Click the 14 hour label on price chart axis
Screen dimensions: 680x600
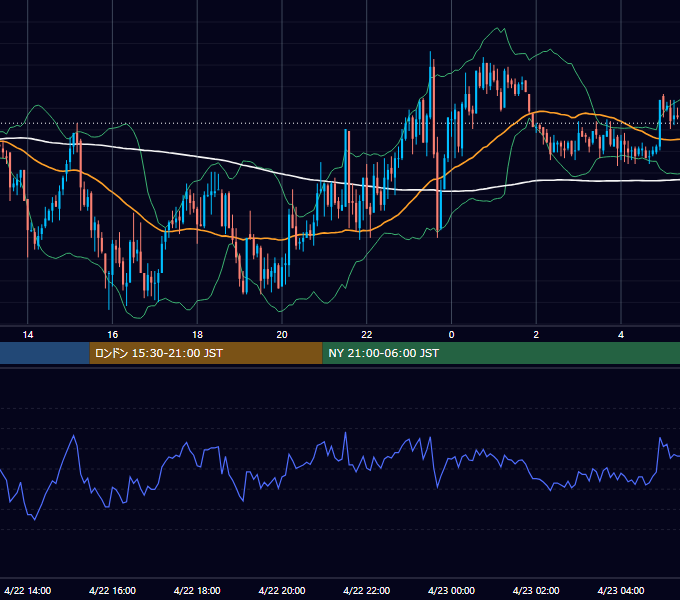pos(28,335)
